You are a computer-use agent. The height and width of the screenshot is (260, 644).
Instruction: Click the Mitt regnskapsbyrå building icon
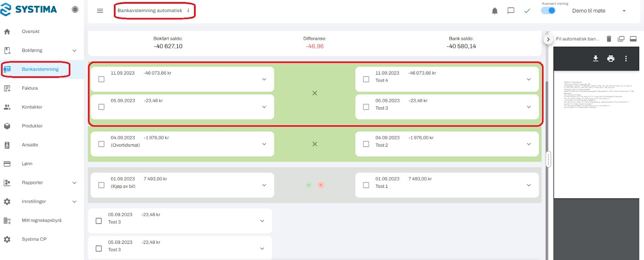7,220
